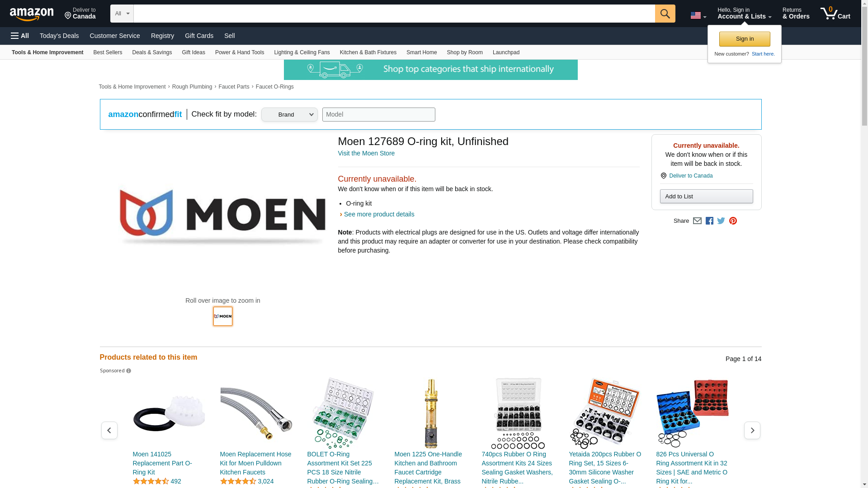868x488 pixels.
Task: Click the yellow Sign in button
Action: [x=745, y=39]
